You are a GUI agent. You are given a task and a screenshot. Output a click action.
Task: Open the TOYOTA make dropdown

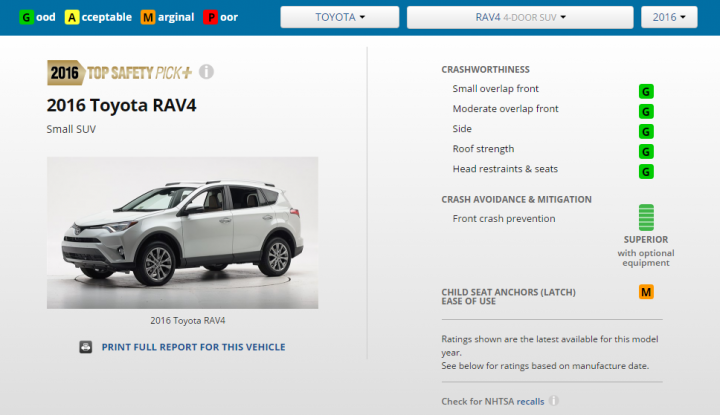(340, 17)
